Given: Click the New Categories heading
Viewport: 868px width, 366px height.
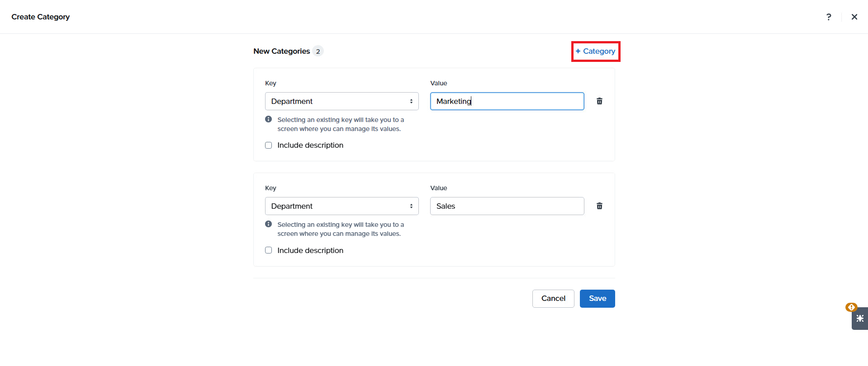Looking at the screenshot, I should [x=282, y=51].
